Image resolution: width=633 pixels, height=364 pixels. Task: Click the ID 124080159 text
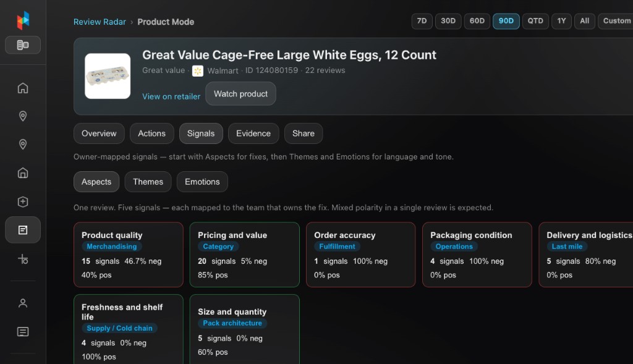click(x=272, y=70)
